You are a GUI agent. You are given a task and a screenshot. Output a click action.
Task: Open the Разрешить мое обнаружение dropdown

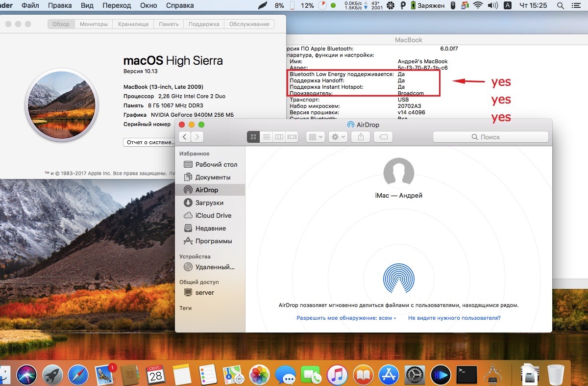click(346, 318)
